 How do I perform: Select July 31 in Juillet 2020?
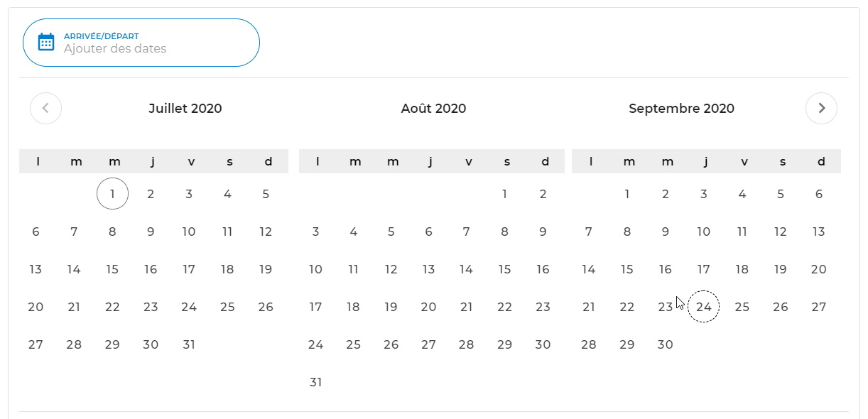[189, 344]
